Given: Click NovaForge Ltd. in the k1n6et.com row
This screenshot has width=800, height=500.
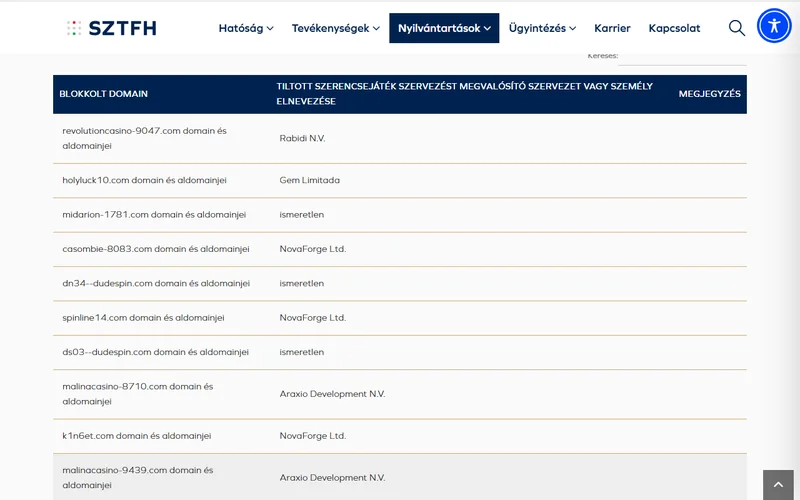Looking at the screenshot, I should click(x=313, y=436).
